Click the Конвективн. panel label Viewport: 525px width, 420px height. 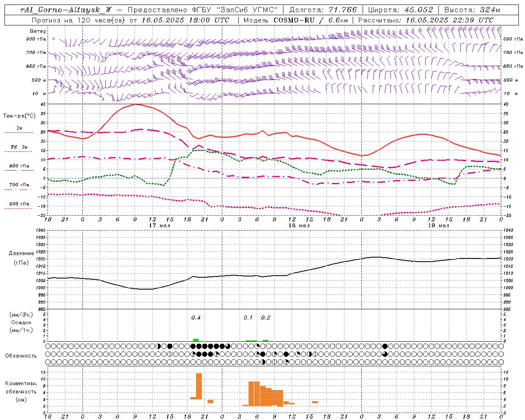pyautogui.click(x=21, y=383)
